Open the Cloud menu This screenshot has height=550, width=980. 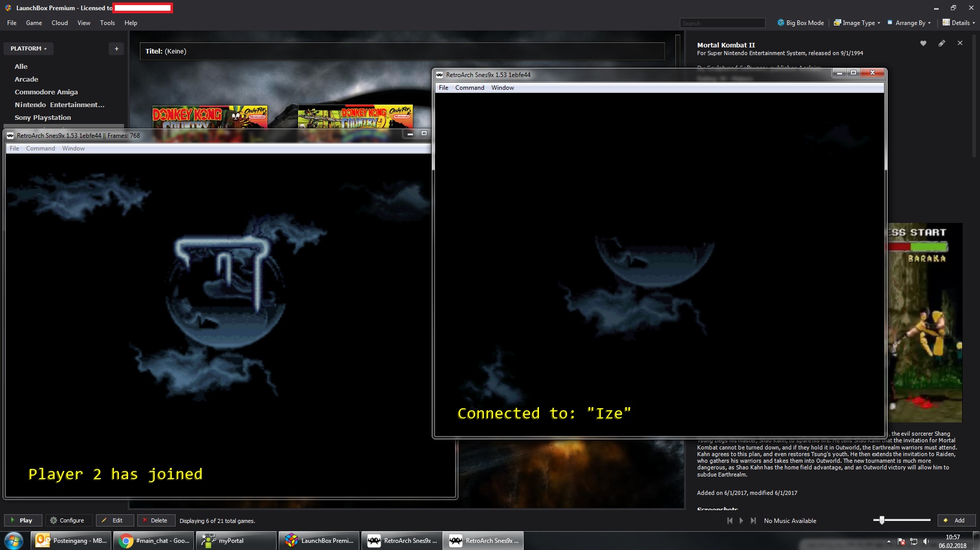point(60,23)
